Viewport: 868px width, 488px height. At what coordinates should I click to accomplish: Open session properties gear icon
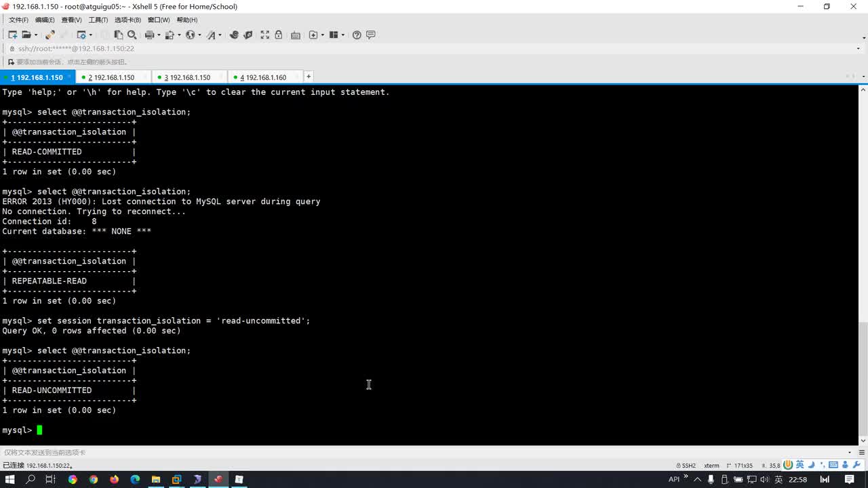pyautogui.click(x=81, y=35)
